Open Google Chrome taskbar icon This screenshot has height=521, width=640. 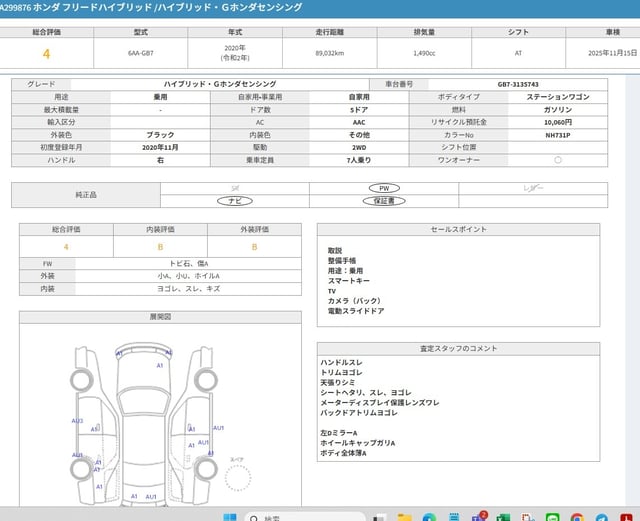tap(577, 516)
